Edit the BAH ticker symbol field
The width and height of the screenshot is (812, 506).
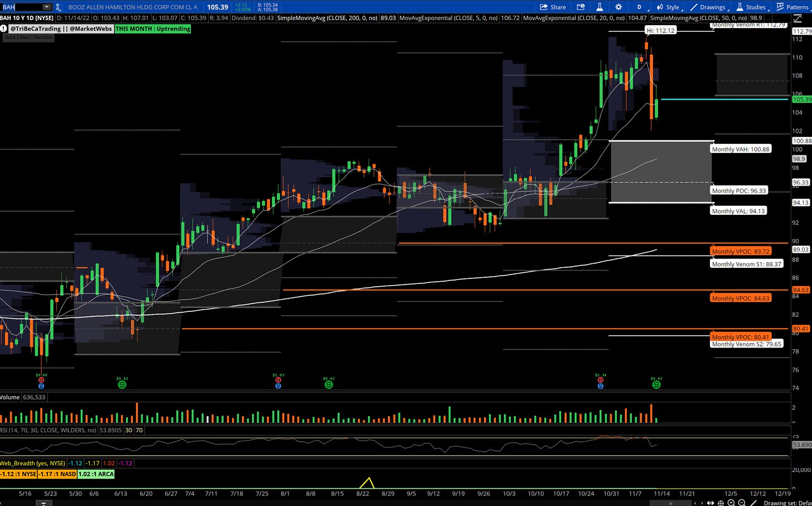pos(21,7)
